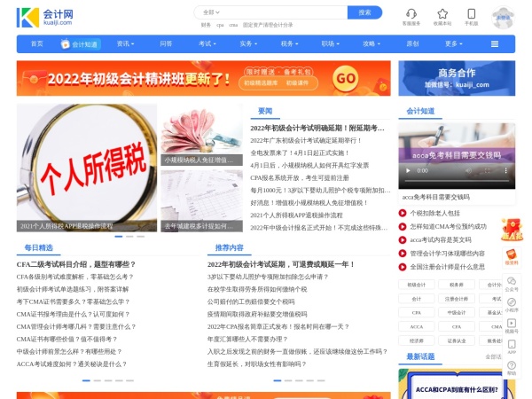Click the 收藏本站 star icon
Screen dimensions: 532x399
pyautogui.click(x=442, y=13)
